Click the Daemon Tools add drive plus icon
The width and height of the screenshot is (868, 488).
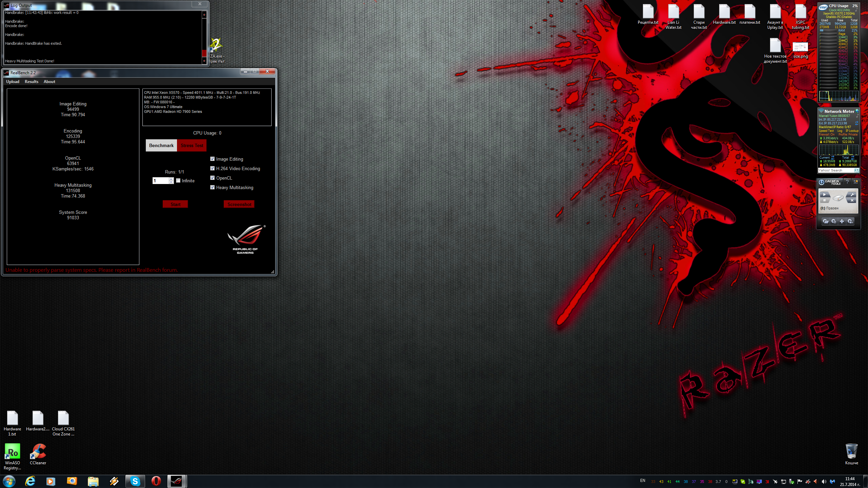[842, 221]
